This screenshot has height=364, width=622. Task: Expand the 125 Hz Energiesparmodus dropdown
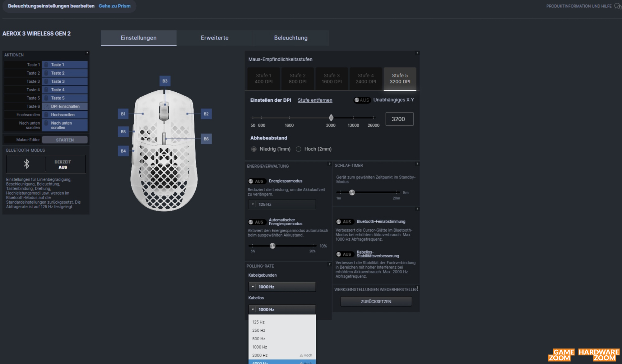click(282, 204)
